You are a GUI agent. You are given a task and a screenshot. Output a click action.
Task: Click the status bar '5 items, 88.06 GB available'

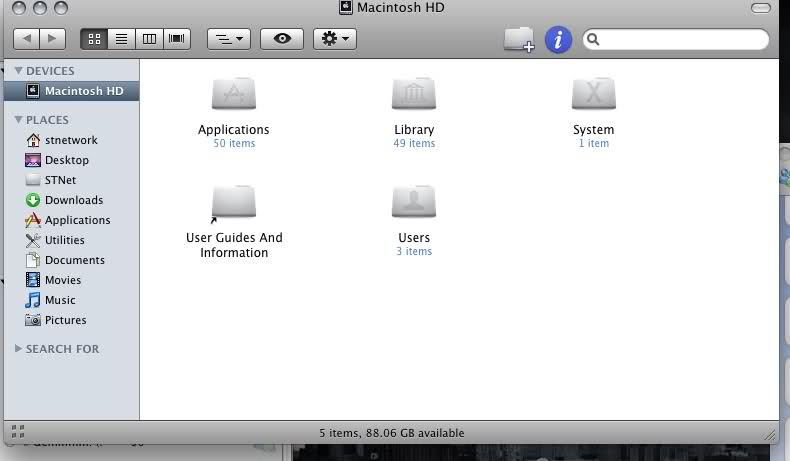[x=391, y=433]
